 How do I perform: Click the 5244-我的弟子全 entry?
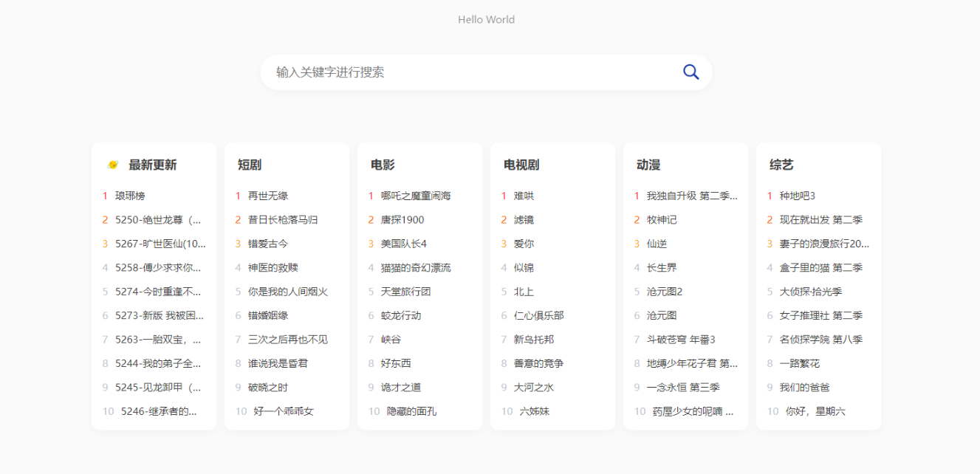[x=158, y=363]
